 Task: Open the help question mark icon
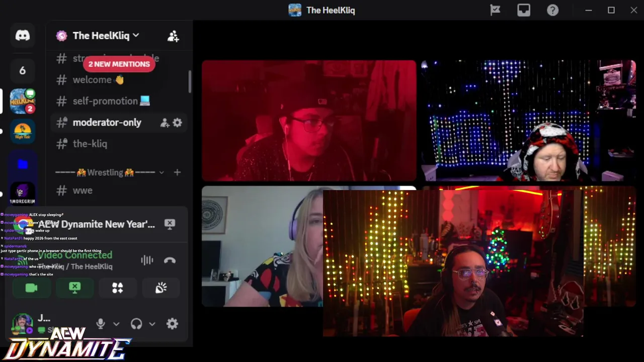[552, 10]
